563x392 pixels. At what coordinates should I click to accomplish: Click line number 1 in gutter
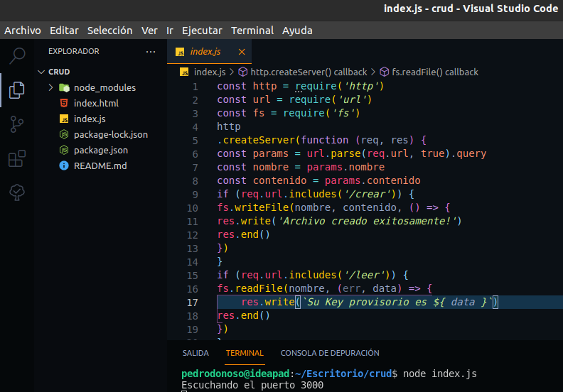(x=195, y=87)
